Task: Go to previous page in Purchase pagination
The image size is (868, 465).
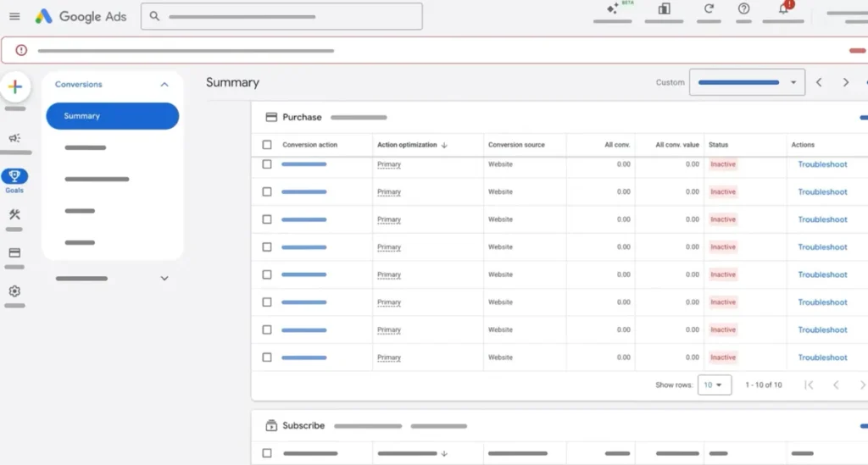Action: 836,385
